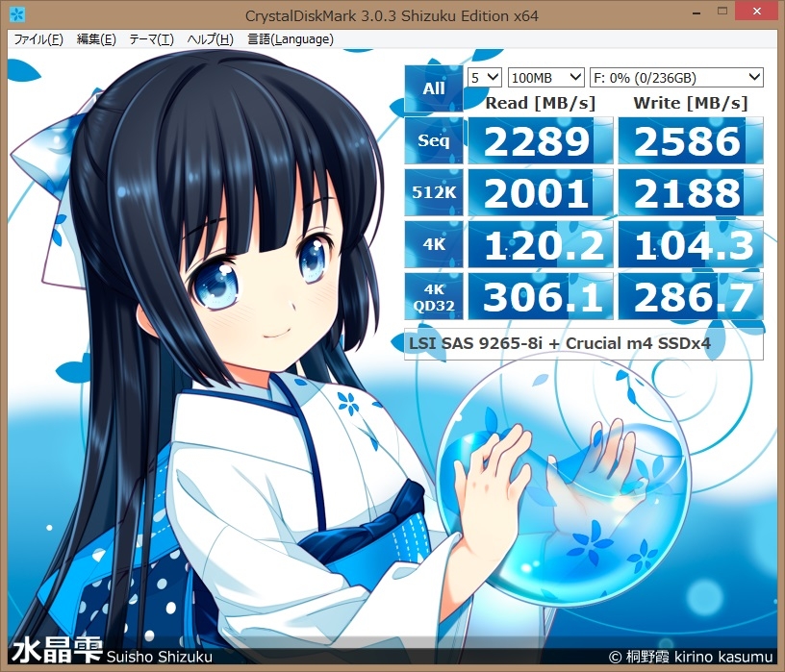This screenshot has height=672, width=785.
Task: Open the ファイル(F) menu
Action: click(x=38, y=39)
